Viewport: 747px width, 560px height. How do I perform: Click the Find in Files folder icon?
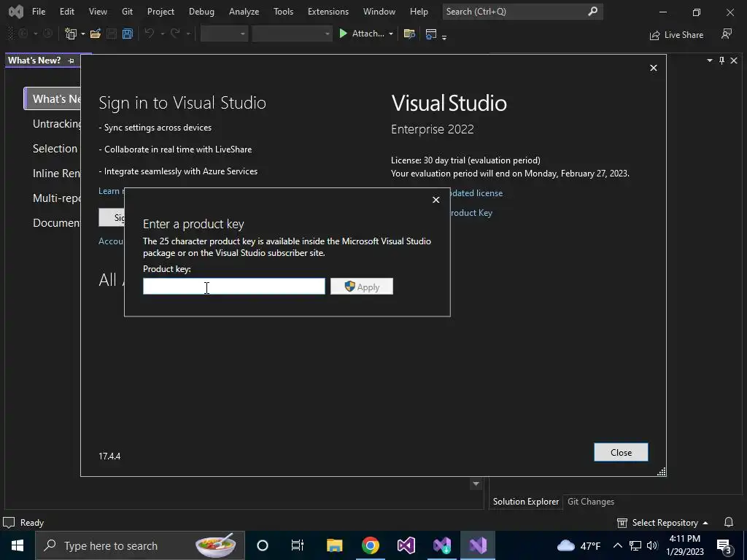[409, 34]
